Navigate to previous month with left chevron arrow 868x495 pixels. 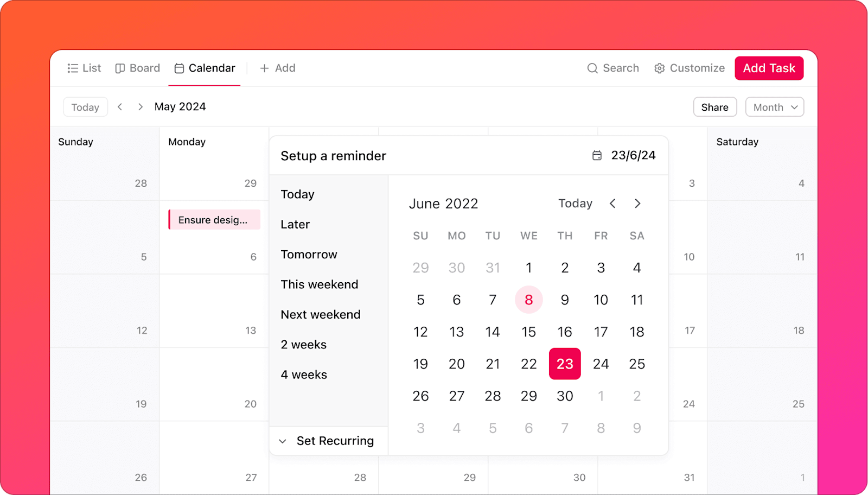click(612, 204)
